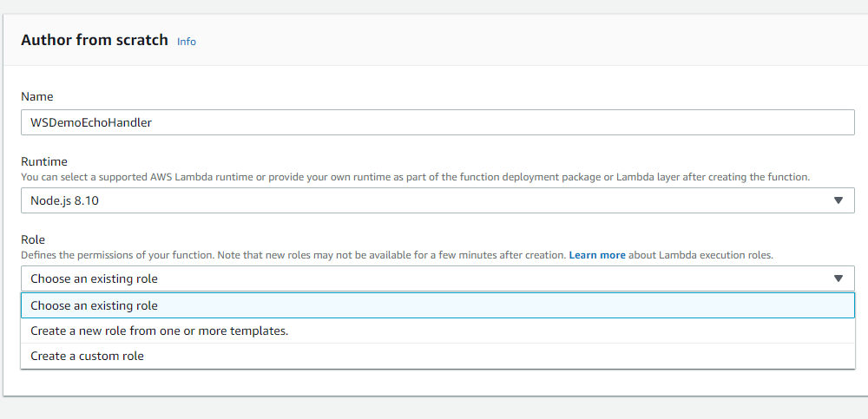
Task: Click empty panel area below the role options
Action: pyautogui.click(x=434, y=383)
